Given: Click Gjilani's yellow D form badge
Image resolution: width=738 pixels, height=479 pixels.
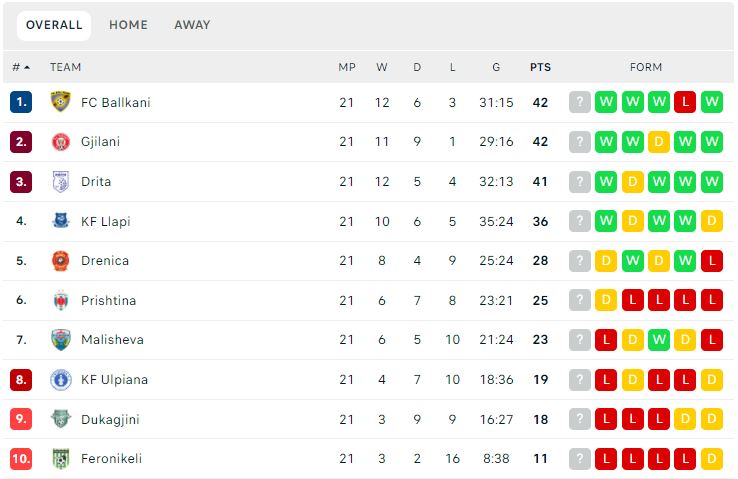Looking at the screenshot, I should click(658, 142).
